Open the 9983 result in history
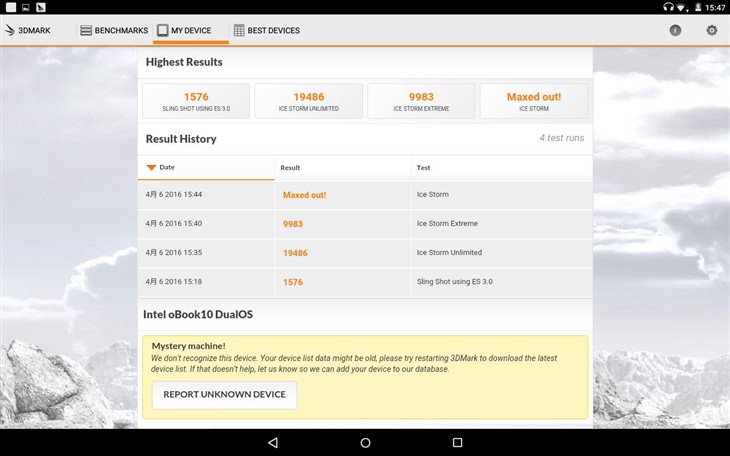Viewport: 730px width, 456px height. [x=293, y=224]
